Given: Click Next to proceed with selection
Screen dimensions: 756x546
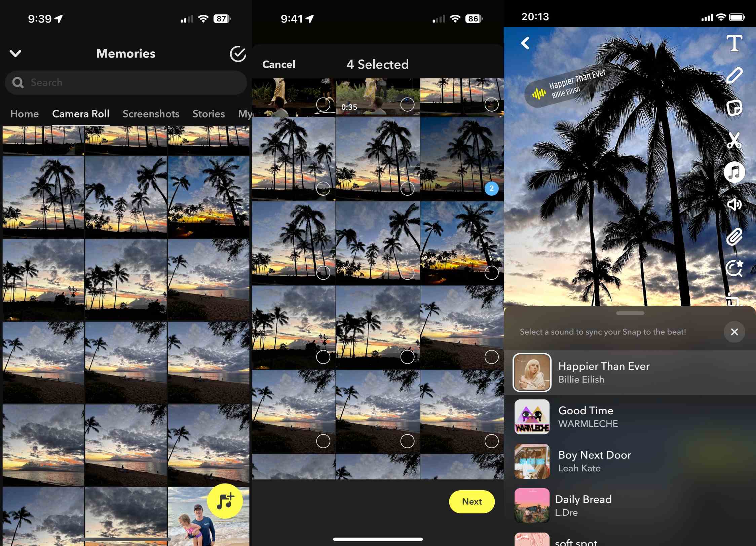Looking at the screenshot, I should (473, 501).
